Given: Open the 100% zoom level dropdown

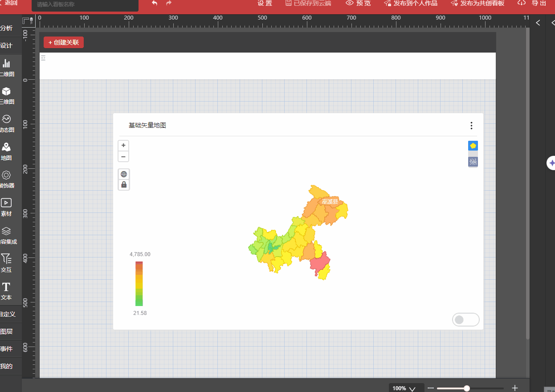Looking at the screenshot, I should tap(406, 388).
